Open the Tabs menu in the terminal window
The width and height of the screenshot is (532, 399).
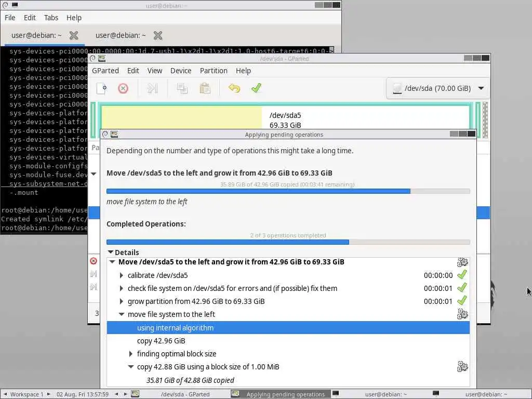tap(51, 18)
